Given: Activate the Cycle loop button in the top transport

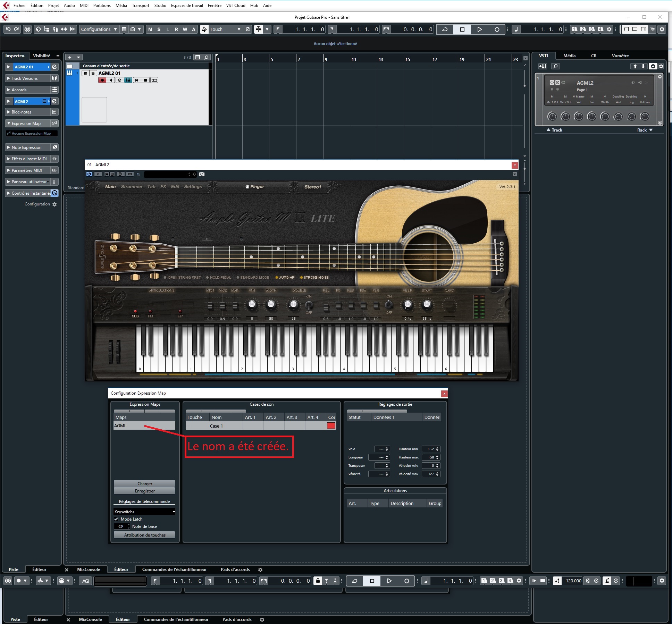Looking at the screenshot, I should click(x=445, y=29).
